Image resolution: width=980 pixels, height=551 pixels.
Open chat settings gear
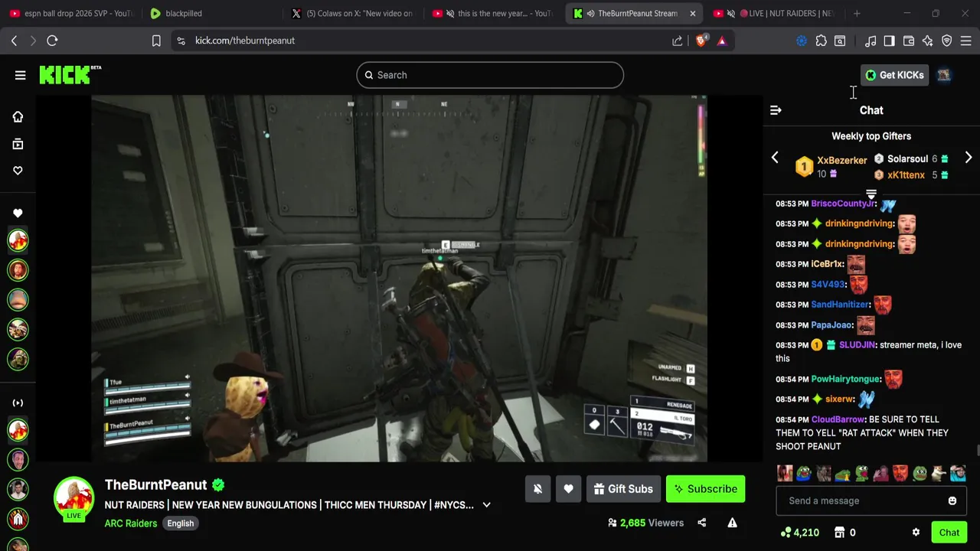(x=916, y=533)
